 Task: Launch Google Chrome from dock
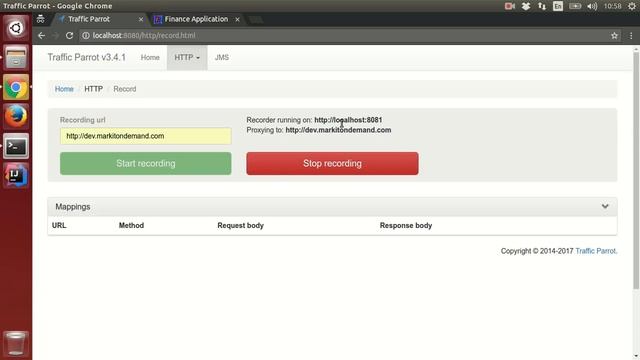pos(16,87)
